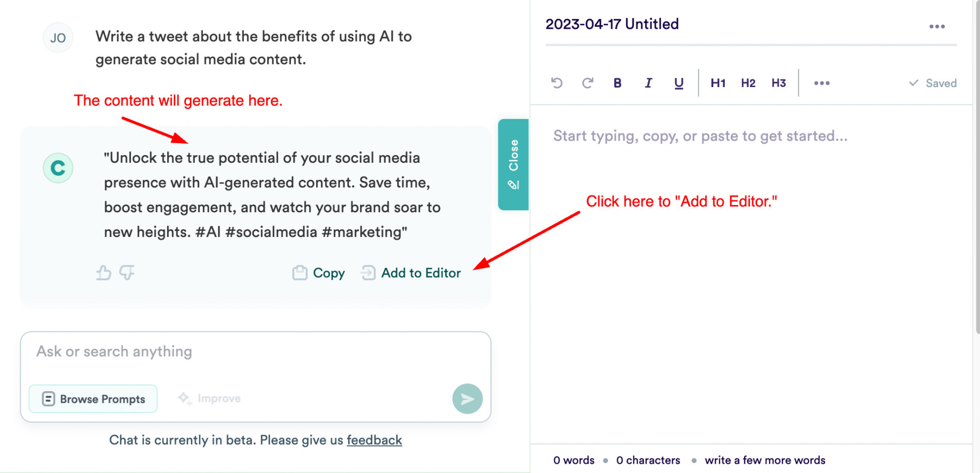Image resolution: width=980 pixels, height=473 pixels.
Task: Open document options menu beside title
Action: point(937,26)
